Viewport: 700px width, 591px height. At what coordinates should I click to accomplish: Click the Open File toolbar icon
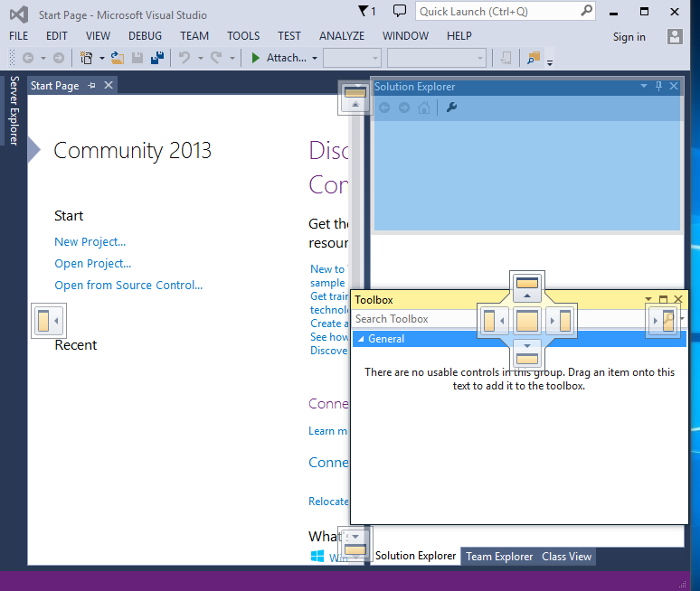point(118,58)
